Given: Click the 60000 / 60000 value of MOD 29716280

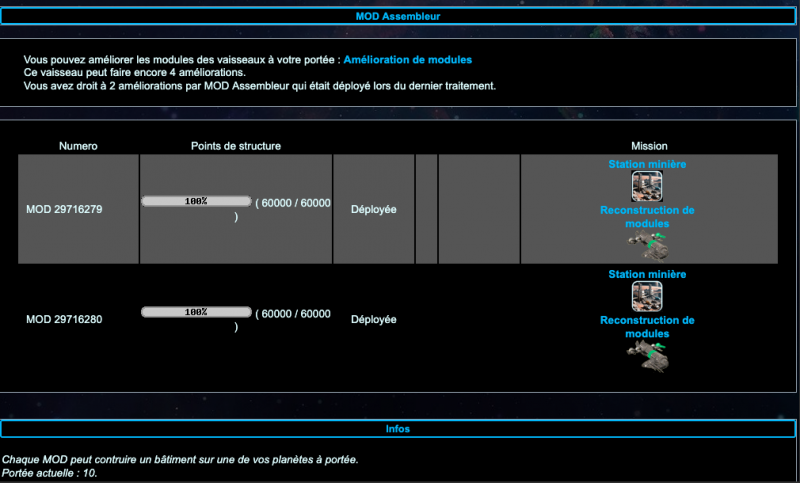Looking at the screenshot, I should click(x=296, y=314).
